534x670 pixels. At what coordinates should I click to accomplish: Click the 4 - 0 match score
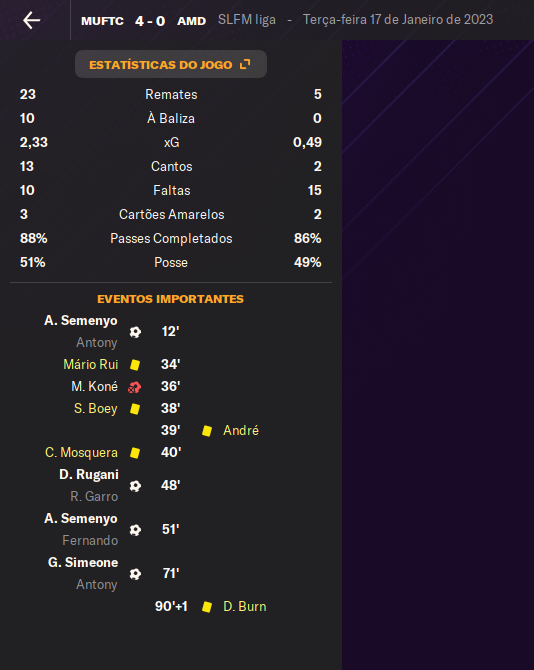(150, 21)
